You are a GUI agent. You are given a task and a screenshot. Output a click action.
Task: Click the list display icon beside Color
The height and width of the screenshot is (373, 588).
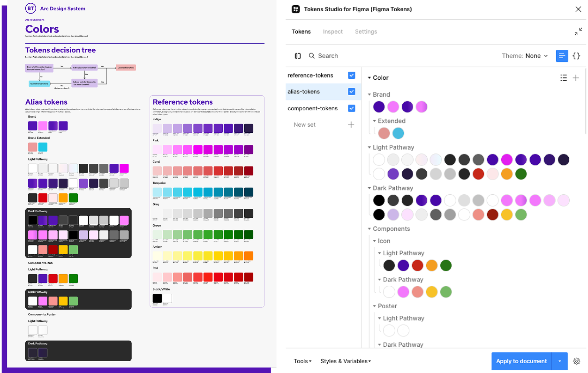click(x=564, y=78)
